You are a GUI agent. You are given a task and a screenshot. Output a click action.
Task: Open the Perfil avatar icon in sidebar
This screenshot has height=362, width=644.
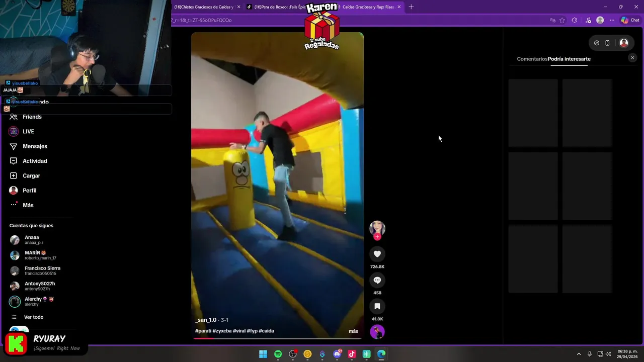14,191
